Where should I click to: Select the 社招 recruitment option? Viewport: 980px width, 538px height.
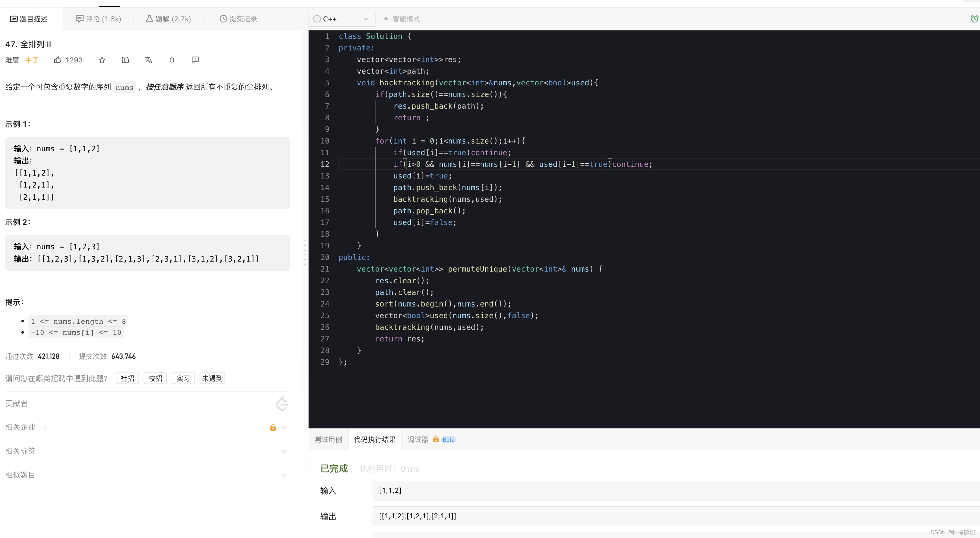(127, 378)
